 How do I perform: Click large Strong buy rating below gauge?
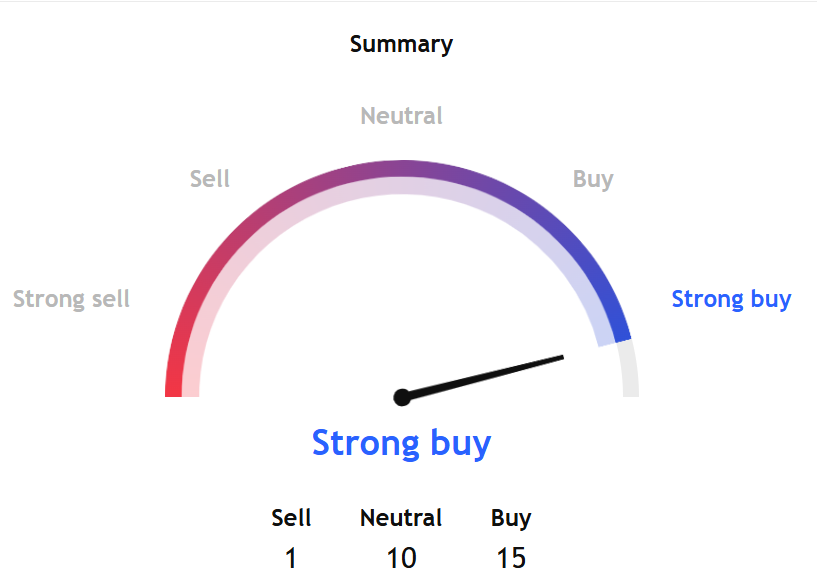click(401, 442)
